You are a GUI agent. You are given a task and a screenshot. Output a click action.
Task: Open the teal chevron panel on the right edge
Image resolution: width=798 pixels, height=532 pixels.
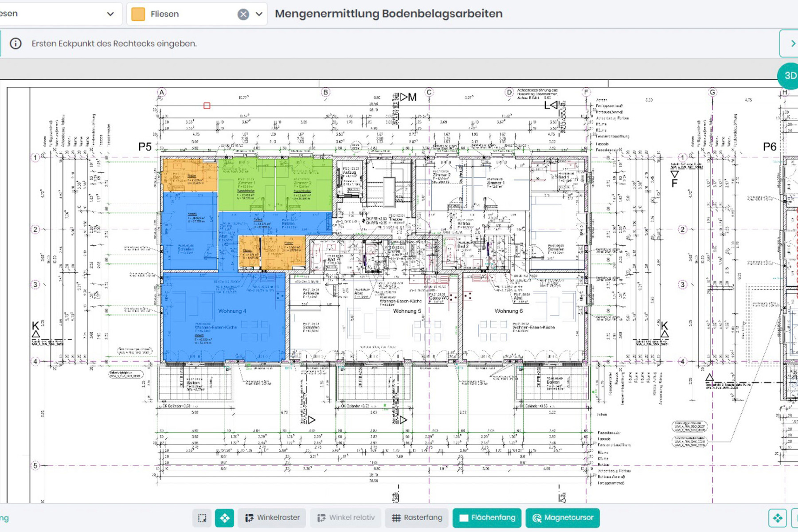click(x=792, y=43)
